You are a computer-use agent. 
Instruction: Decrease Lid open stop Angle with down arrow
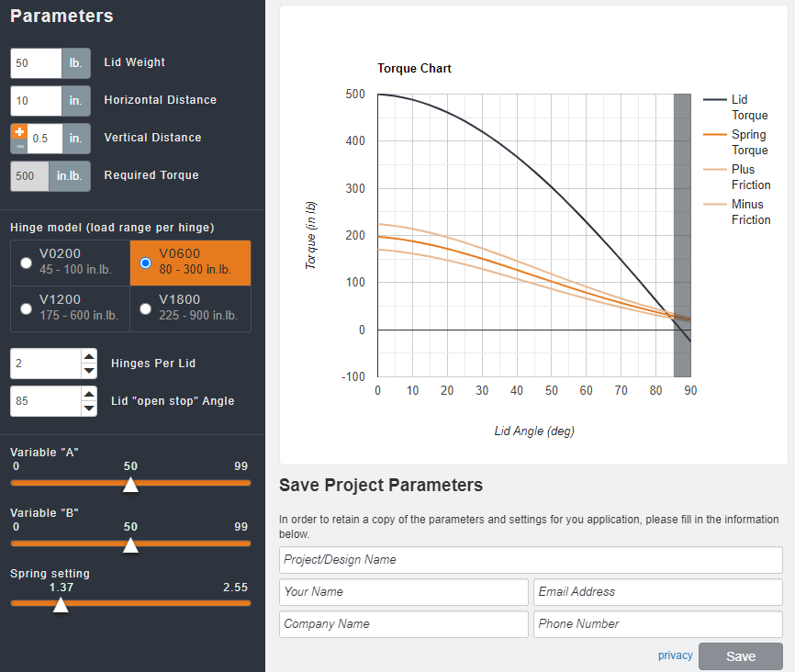tap(89, 409)
